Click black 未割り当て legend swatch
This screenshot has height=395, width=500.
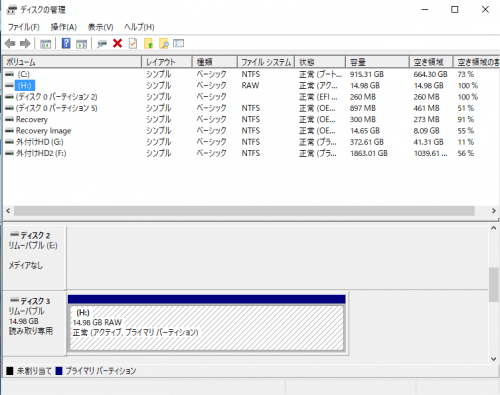(10, 371)
